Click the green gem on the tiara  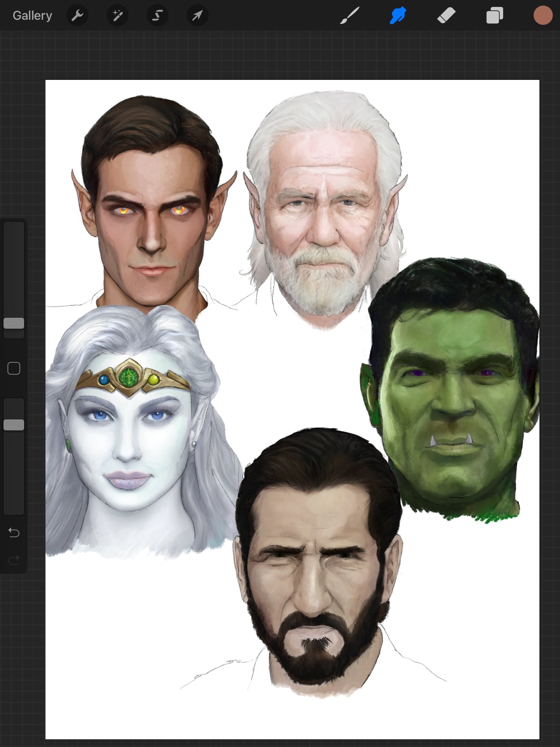tap(128, 377)
